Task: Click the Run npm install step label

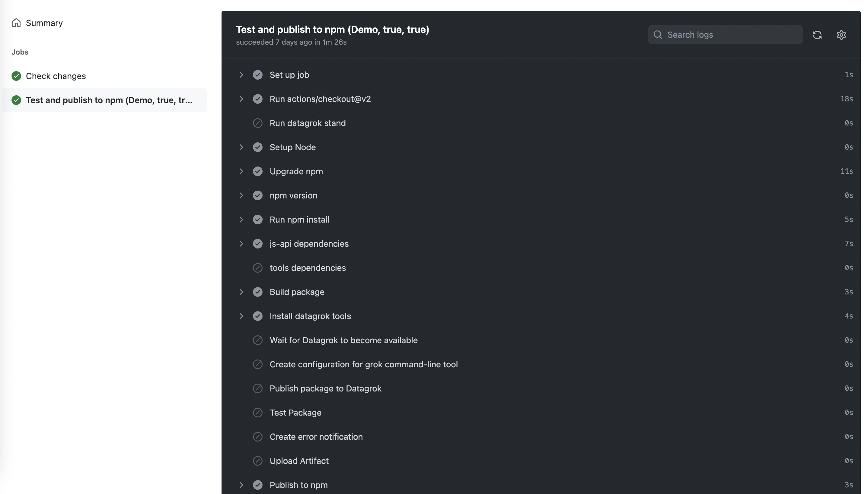Action: click(x=299, y=220)
